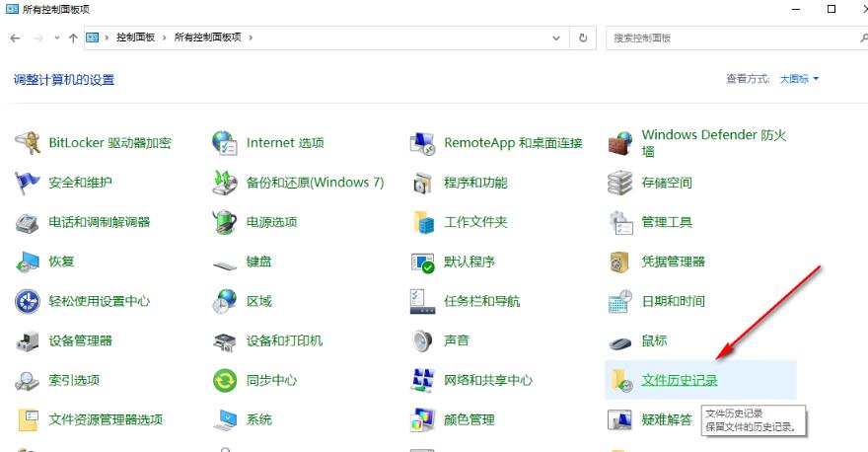This screenshot has width=868, height=452.
Task: Open the 轻松使用设置中心 icon
Action: (28, 301)
